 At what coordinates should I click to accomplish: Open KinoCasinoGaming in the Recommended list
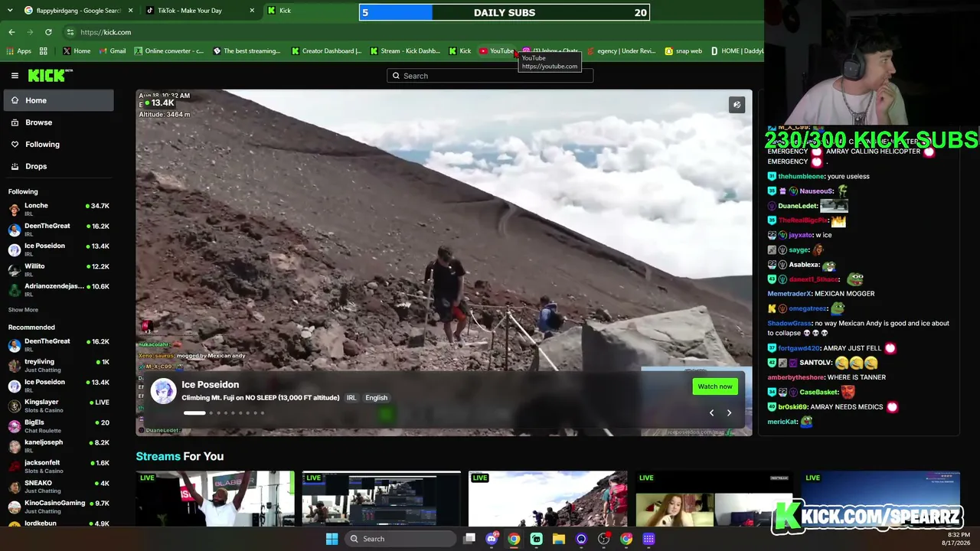(58, 507)
